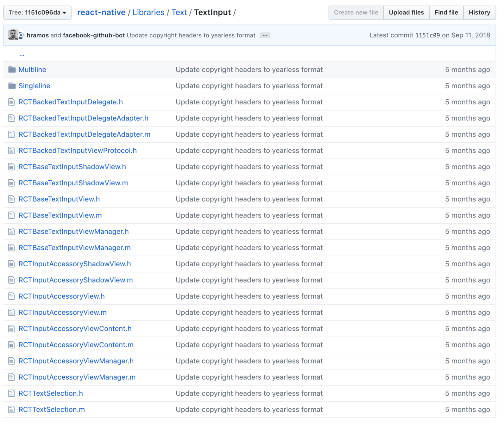Screen dimensions: 504x427
Task: Open RCTBaseTextInputViewManager.m file
Action: point(74,248)
